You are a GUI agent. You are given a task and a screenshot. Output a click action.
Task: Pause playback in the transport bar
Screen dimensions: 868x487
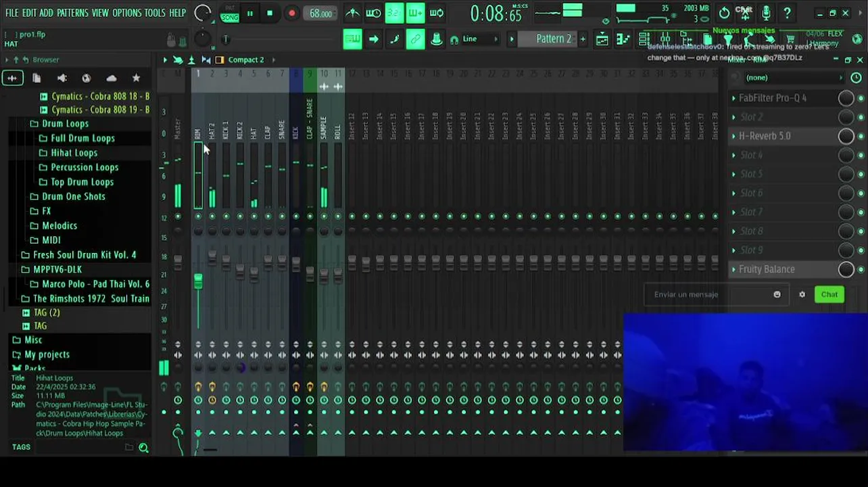coord(250,14)
